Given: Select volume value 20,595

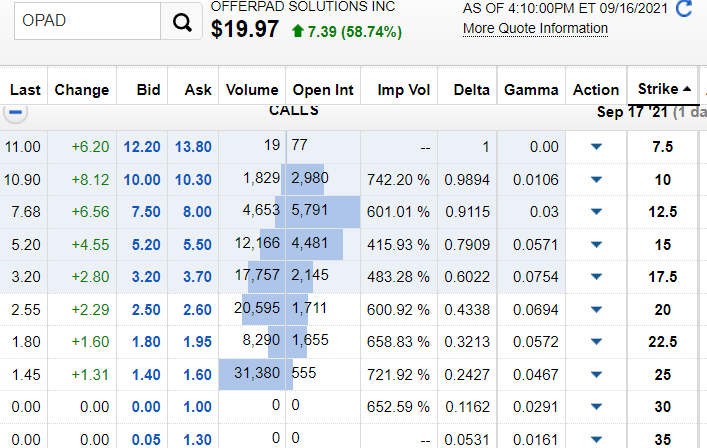Looking at the screenshot, I should (257, 308).
